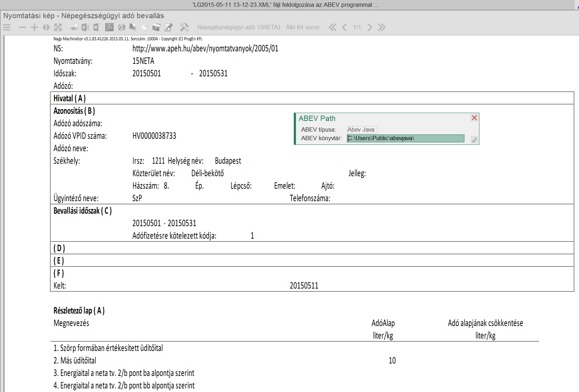Export the report as PDF

[109, 27]
